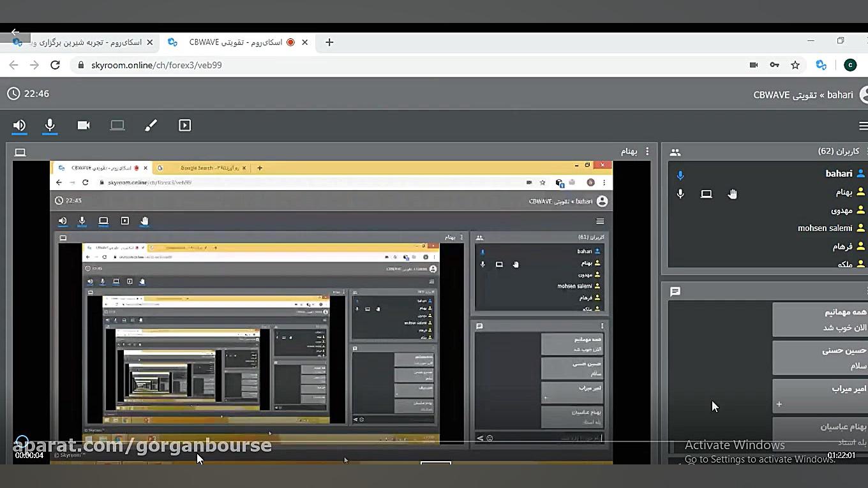The width and height of the screenshot is (868, 488).
Task: Open Chrome three-dot menu in shared screen
Action: coord(604,182)
